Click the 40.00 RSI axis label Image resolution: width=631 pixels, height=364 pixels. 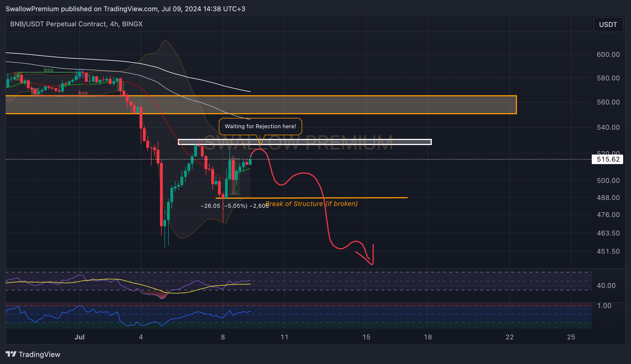[x=606, y=286]
